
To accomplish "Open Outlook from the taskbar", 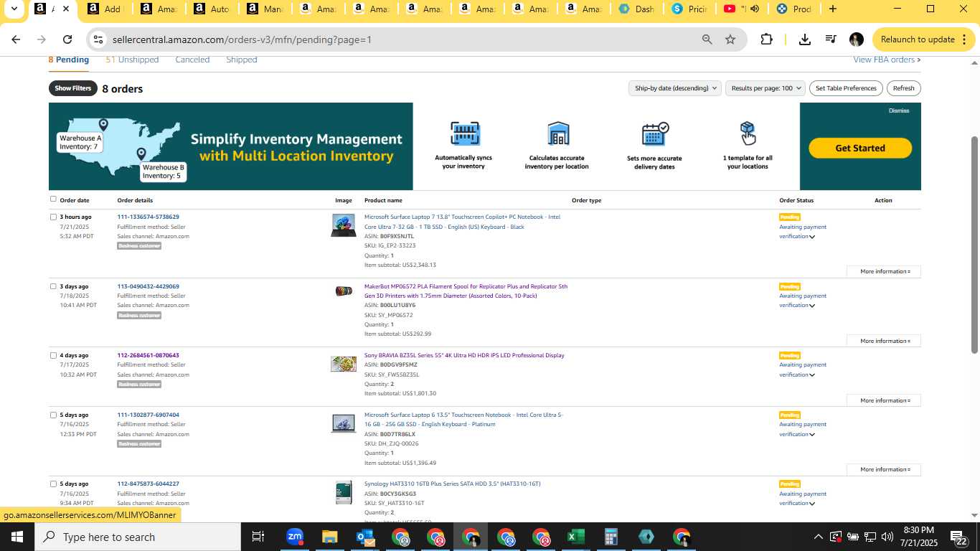I will pyautogui.click(x=364, y=537).
